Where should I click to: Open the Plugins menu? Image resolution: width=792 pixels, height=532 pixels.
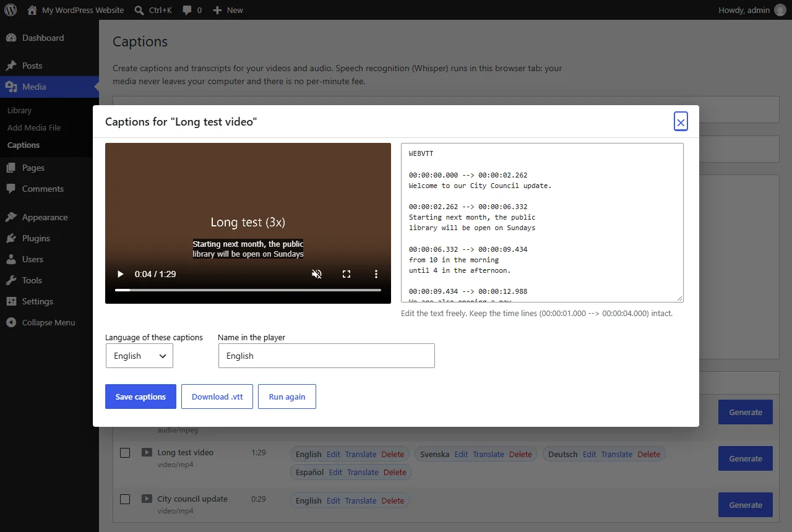pyautogui.click(x=49, y=238)
